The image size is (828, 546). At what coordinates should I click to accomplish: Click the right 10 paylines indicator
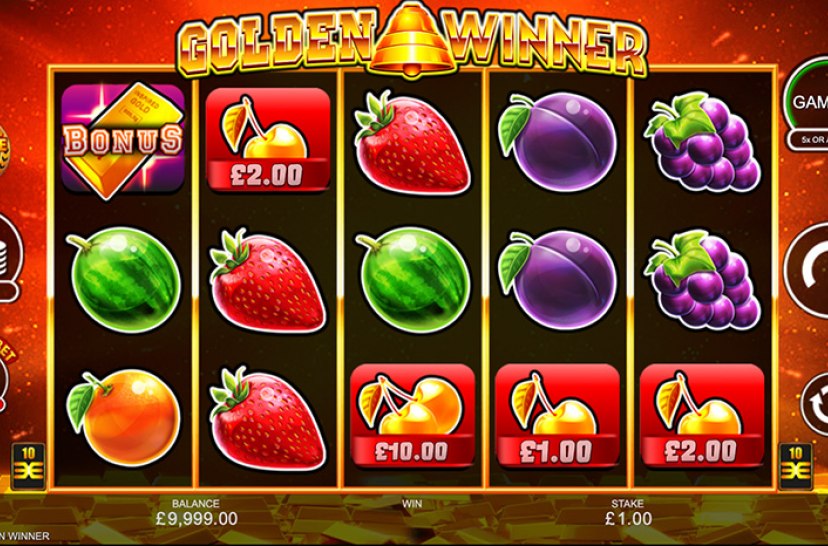click(795, 466)
